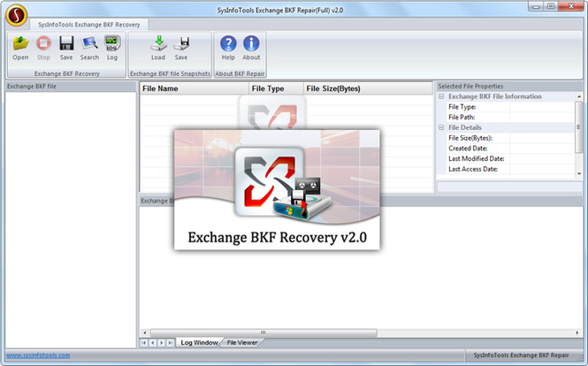
Task: Click the Exchange BKF file panel header
Action: click(x=71, y=87)
